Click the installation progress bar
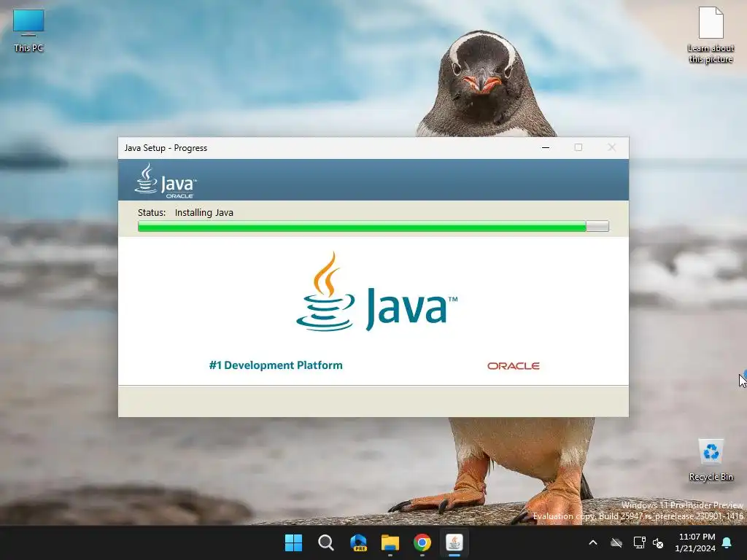The height and width of the screenshot is (560, 747). 373,226
